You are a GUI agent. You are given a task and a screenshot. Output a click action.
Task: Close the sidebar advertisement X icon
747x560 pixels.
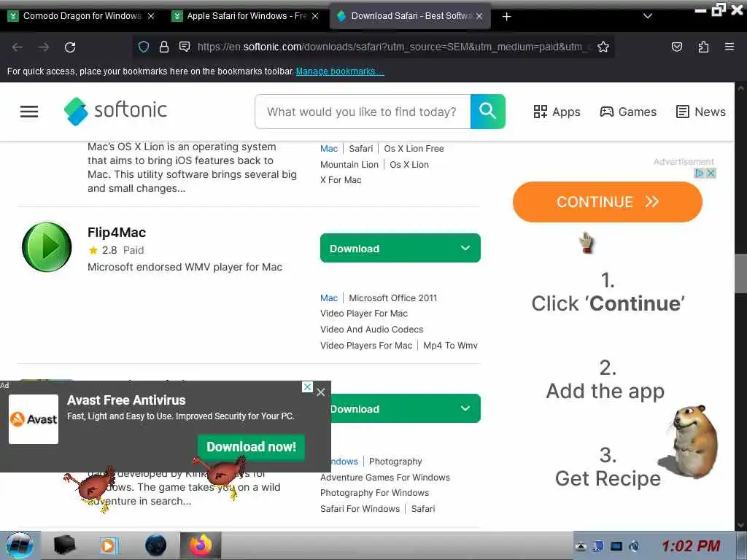pyautogui.click(x=711, y=174)
